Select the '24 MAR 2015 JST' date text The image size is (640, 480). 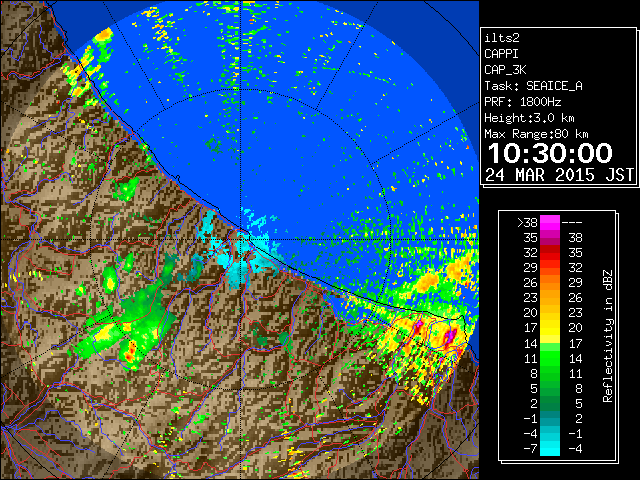(x=559, y=175)
